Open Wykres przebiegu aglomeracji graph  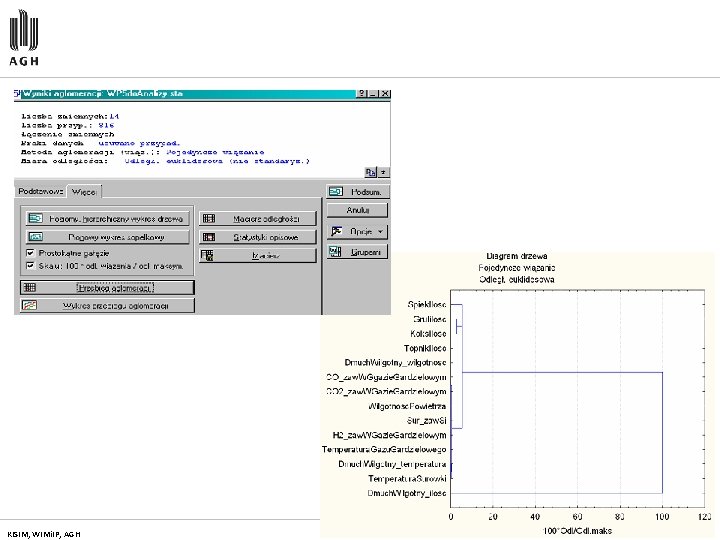click(x=107, y=305)
